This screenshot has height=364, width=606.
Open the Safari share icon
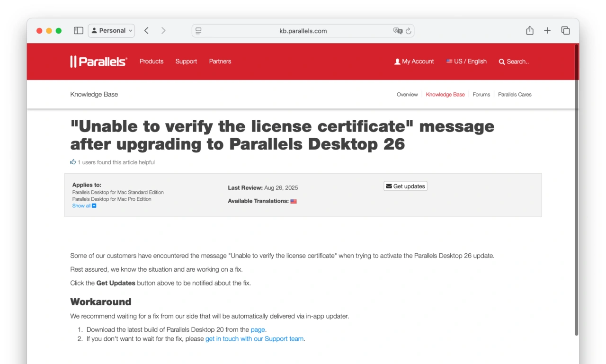click(529, 30)
